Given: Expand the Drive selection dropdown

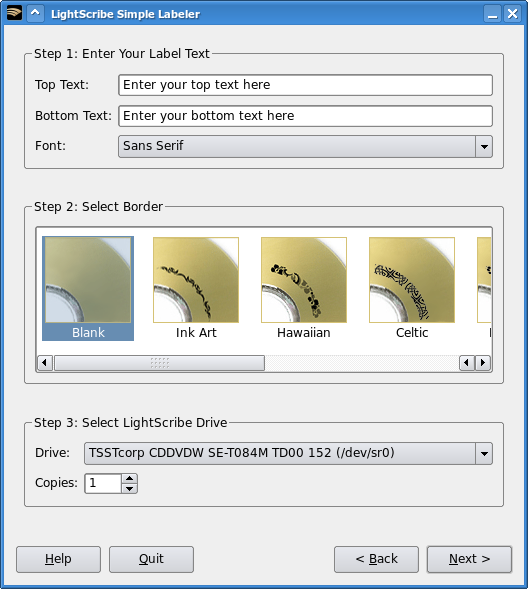Looking at the screenshot, I should [x=288, y=453].
